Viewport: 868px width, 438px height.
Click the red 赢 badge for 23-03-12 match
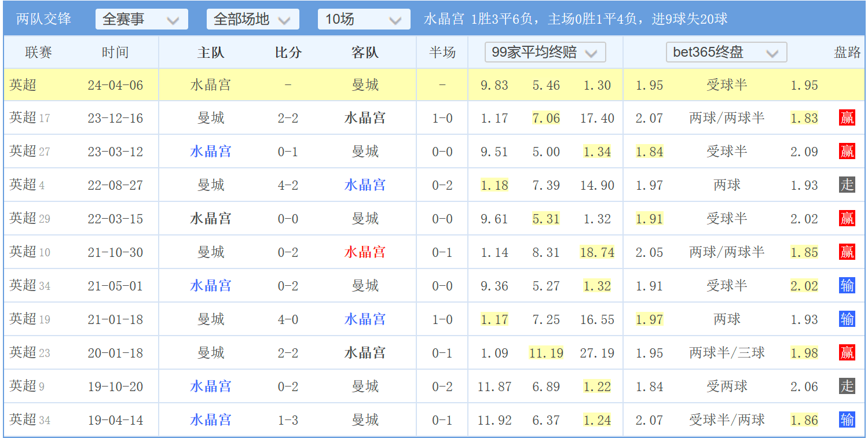point(847,152)
